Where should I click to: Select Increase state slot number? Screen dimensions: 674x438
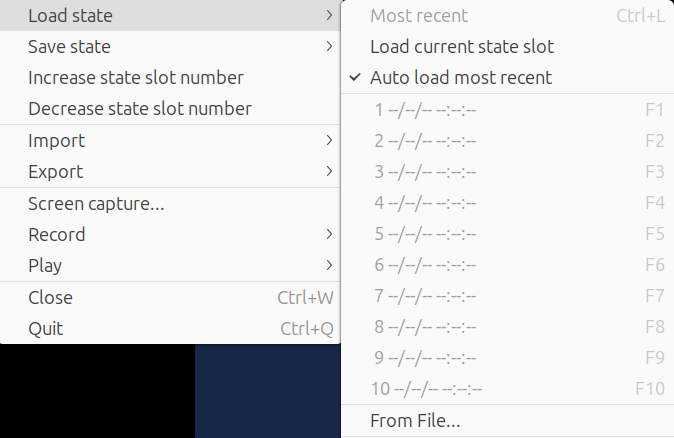pos(170,78)
